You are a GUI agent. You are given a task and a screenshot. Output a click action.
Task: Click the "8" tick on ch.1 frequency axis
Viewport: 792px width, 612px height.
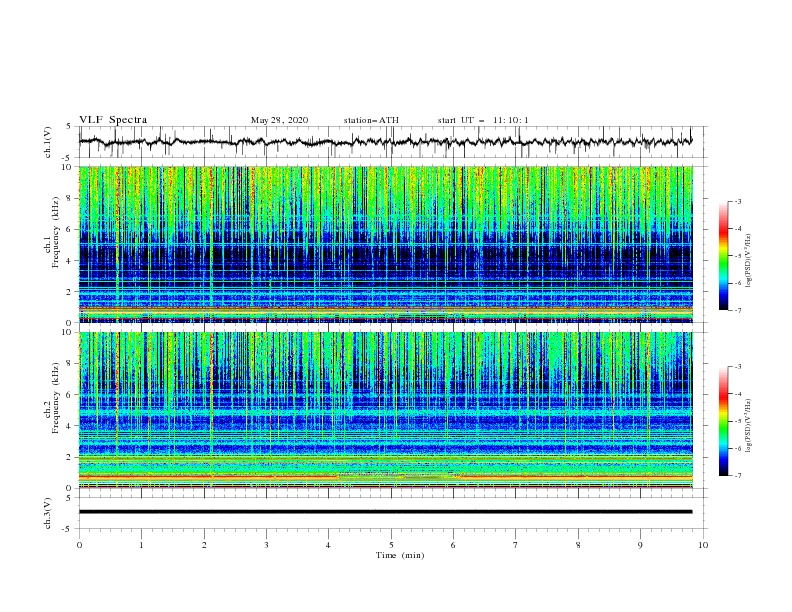(70, 198)
